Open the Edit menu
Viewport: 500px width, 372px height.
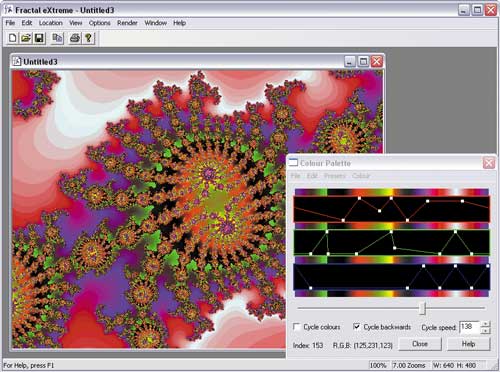tap(27, 23)
